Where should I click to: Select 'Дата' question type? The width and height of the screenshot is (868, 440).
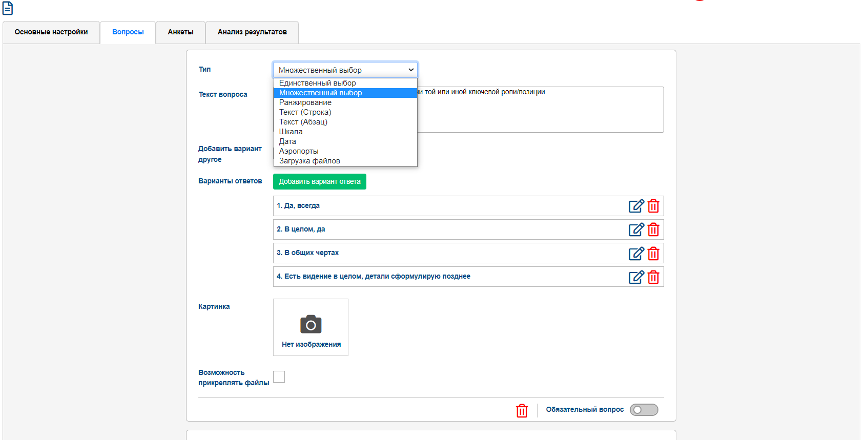(345, 141)
